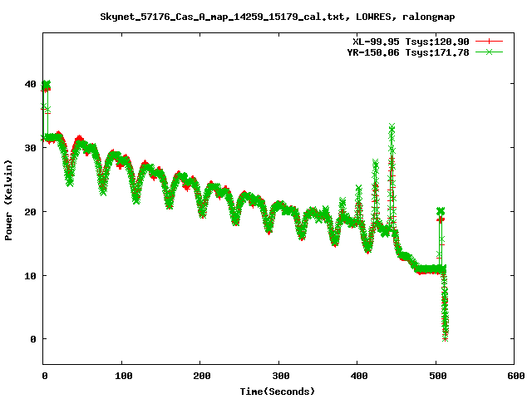Click the green YR legend line sample
This screenshot has height=399, width=532.
click(x=489, y=52)
